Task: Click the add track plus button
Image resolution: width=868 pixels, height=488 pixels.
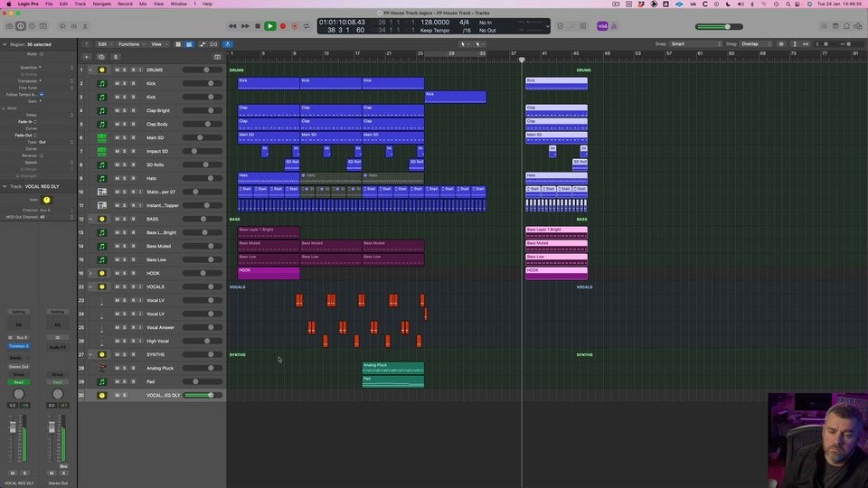Action: click(87, 57)
